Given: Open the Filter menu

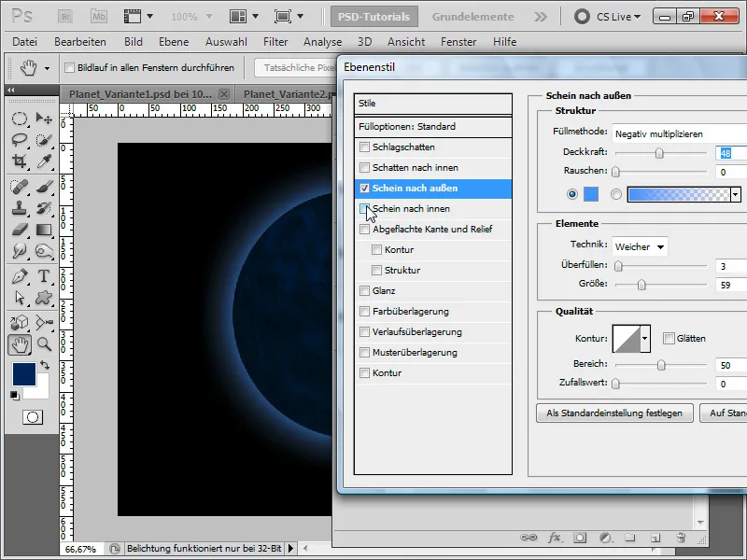Looking at the screenshot, I should tap(275, 42).
